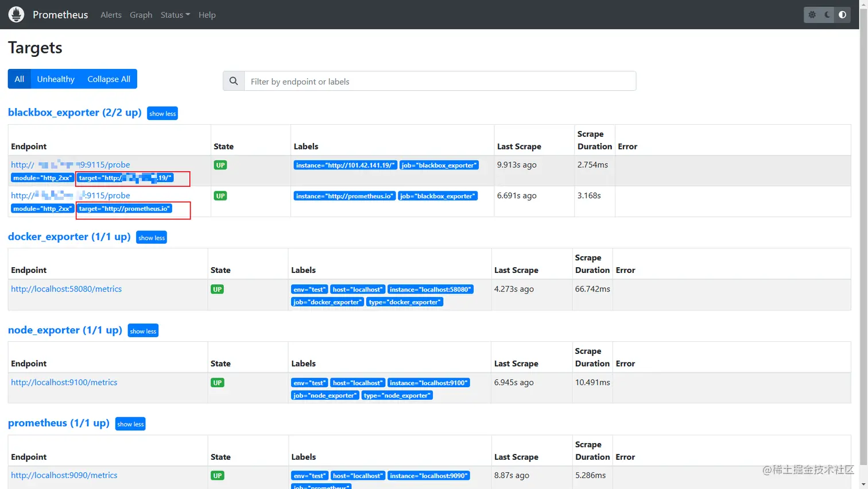Open the second blackbox 9115/probe endpoint link
This screenshot has height=489, width=868.
(x=70, y=195)
